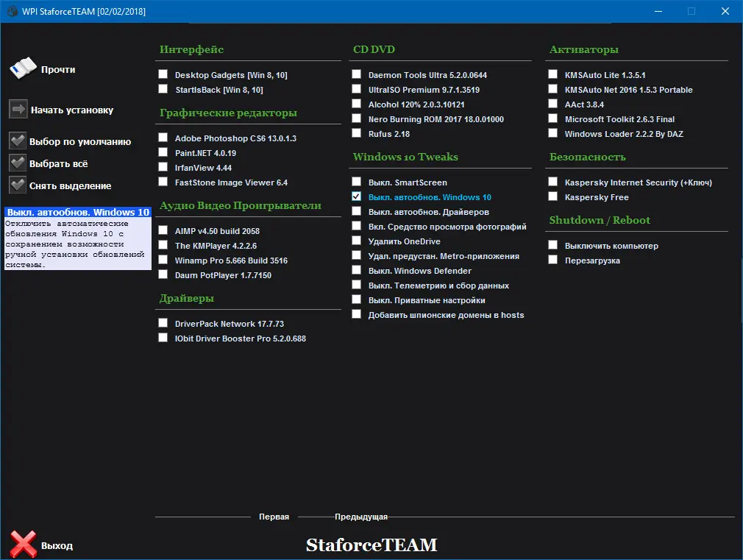743x560 pixels.
Task: Tick Windows Loader 2.2.2 By DAZ checkbox
Action: click(552, 132)
